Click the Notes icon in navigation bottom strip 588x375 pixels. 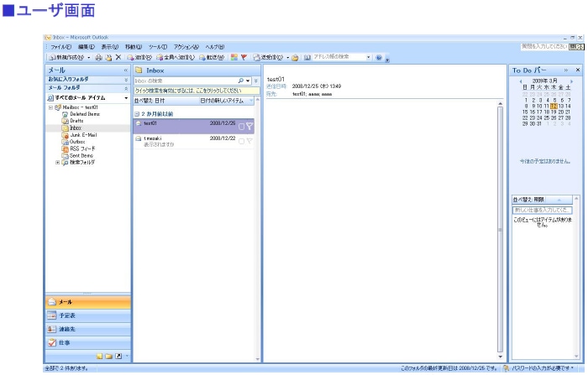(99, 356)
